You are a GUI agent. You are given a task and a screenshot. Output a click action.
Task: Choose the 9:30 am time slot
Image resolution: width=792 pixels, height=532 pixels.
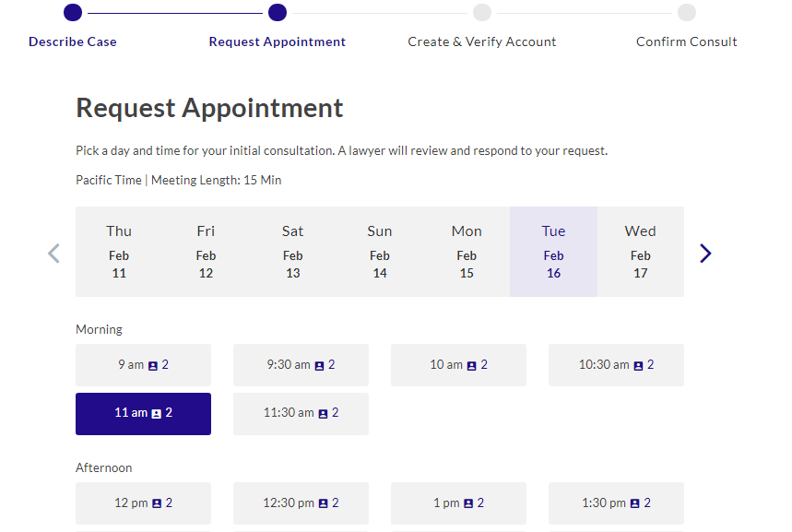(x=301, y=365)
